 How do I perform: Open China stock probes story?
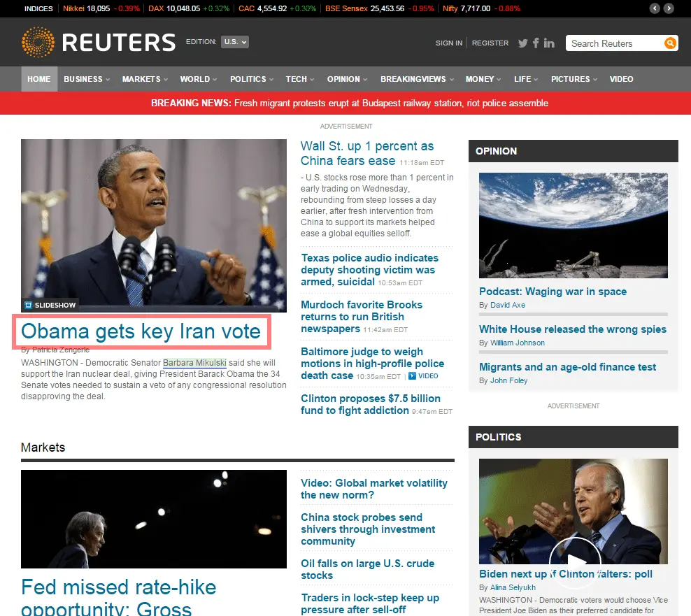368,529
